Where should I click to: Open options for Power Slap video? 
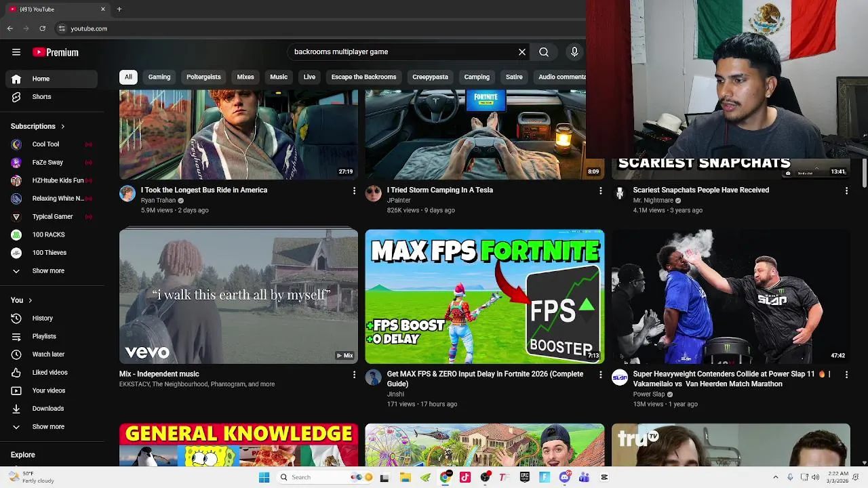pyautogui.click(x=846, y=375)
